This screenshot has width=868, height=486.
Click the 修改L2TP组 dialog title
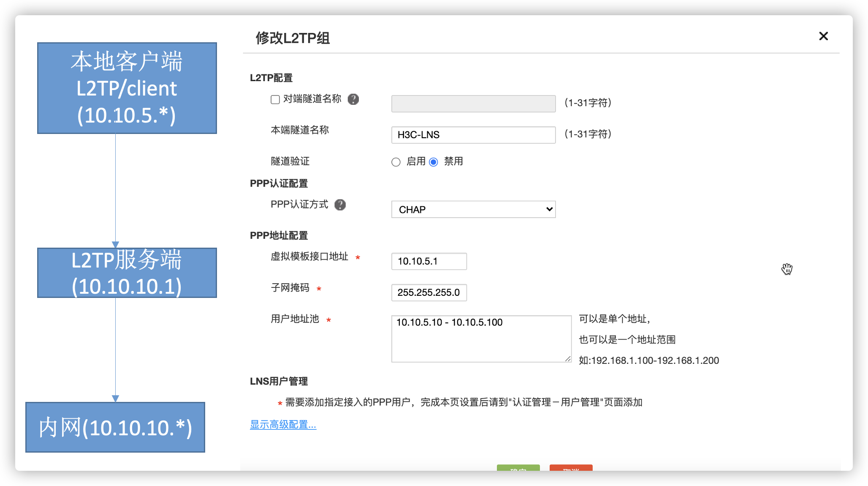[x=293, y=38]
